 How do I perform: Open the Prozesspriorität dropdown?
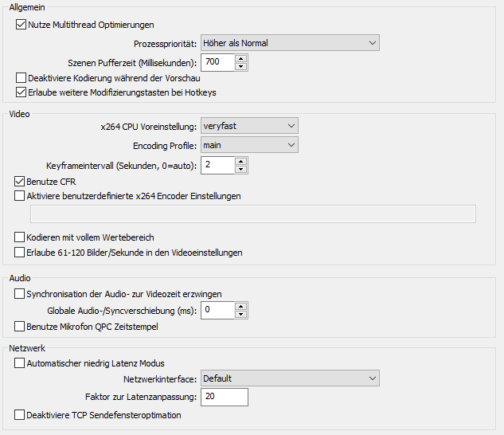click(290, 43)
